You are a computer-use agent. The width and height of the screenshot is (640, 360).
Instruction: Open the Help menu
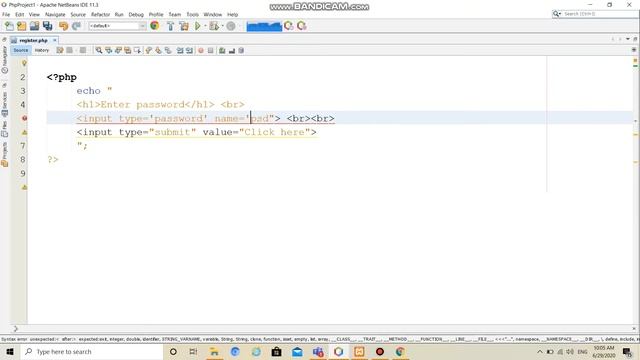pos(232,14)
